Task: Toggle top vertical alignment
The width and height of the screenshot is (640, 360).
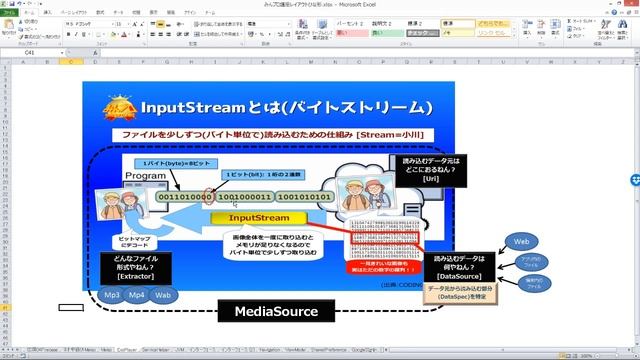Action: coord(153,24)
